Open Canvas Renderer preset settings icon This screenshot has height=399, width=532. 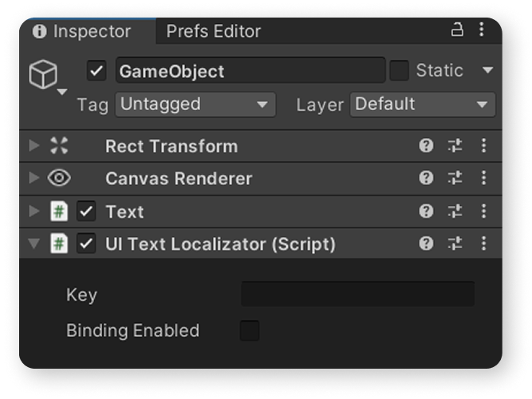tap(455, 178)
